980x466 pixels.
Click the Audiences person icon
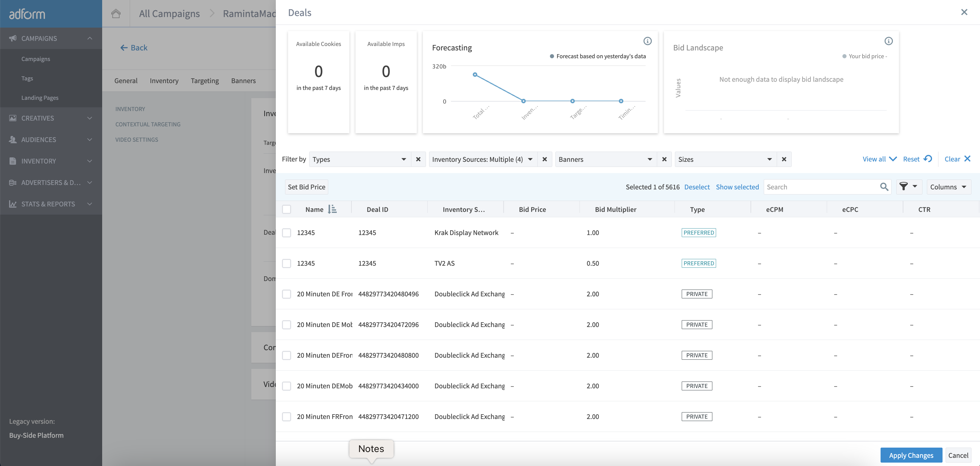(x=13, y=139)
